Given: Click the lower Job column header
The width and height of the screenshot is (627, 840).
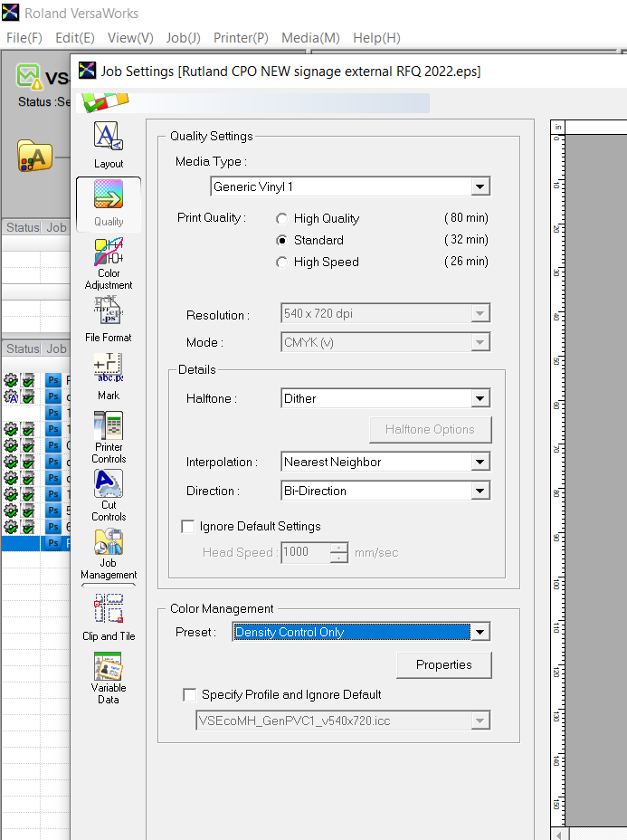Looking at the screenshot, I should (x=56, y=348).
